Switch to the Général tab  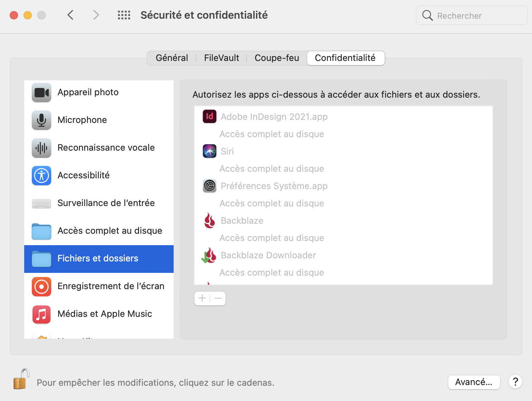(x=172, y=58)
